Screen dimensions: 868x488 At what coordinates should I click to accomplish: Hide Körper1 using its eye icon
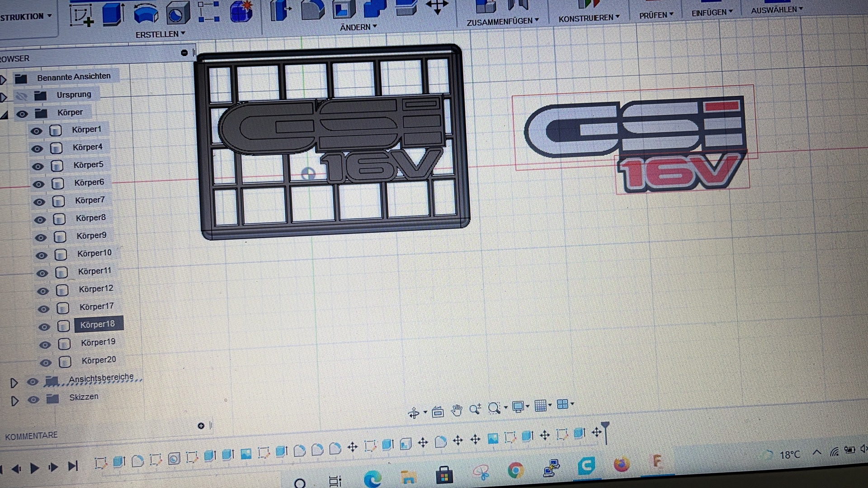[x=36, y=131]
